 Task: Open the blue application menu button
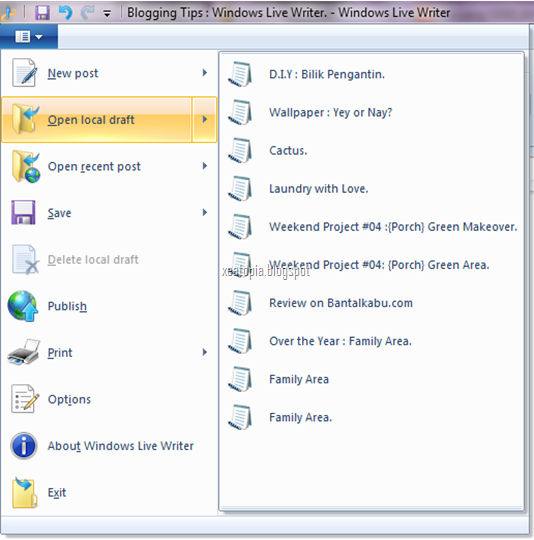(29, 37)
